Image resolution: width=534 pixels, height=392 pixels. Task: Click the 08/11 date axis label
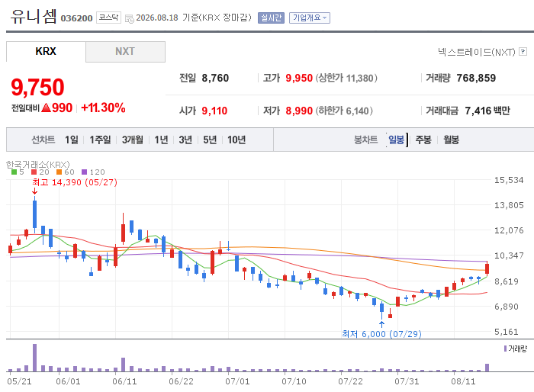coord(463,381)
